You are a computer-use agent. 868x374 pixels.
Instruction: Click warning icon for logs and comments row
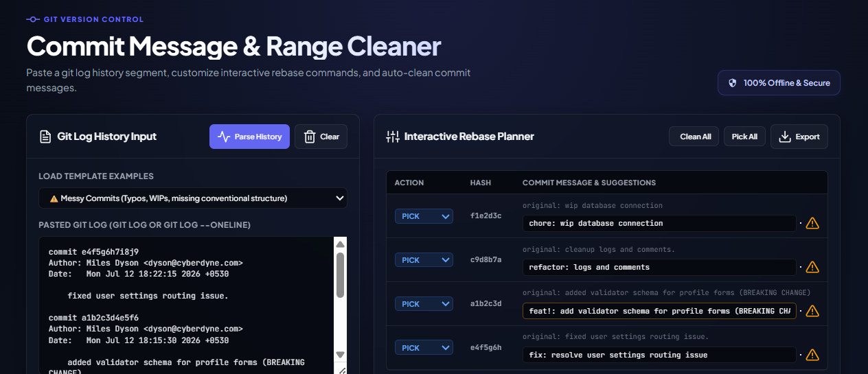pyautogui.click(x=812, y=267)
